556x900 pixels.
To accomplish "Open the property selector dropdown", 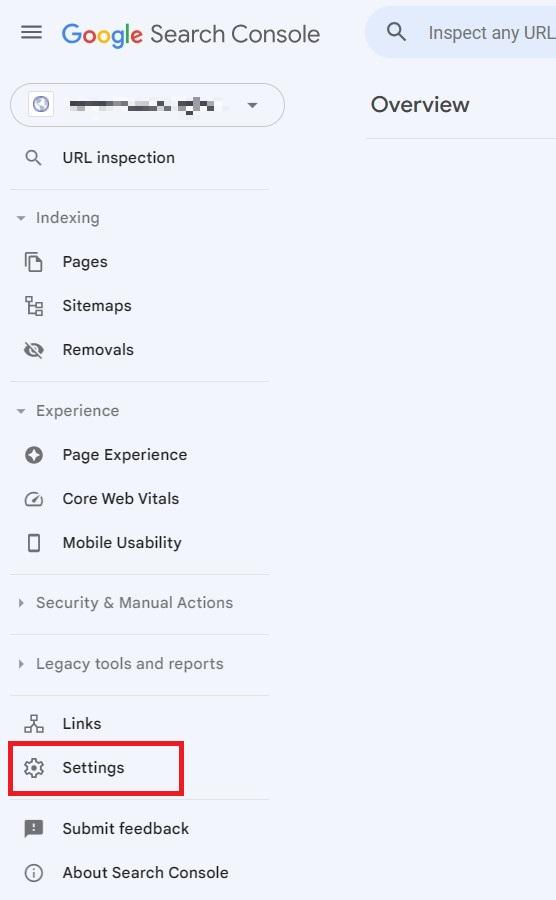I will (x=147, y=105).
